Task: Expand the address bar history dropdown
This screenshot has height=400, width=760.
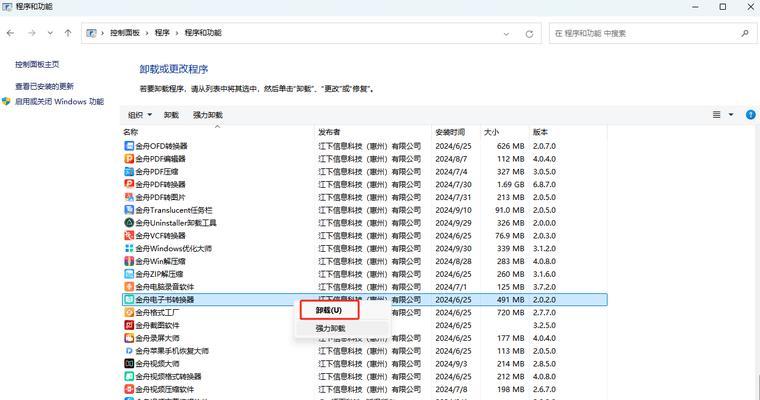Action: click(x=506, y=34)
